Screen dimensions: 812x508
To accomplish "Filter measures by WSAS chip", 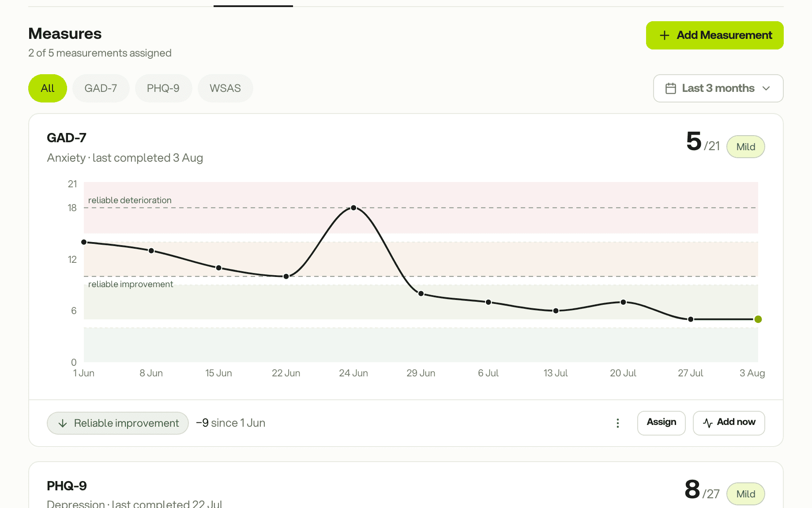I will point(225,88).
